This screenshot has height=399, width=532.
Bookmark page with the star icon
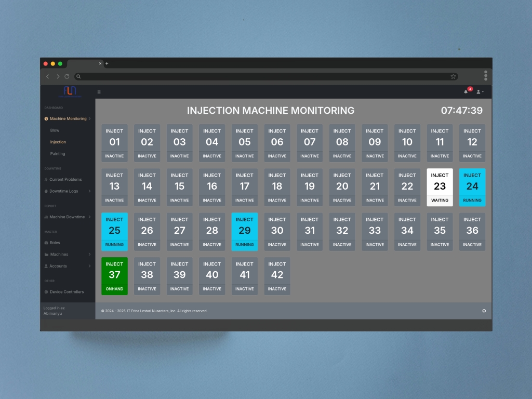(x=453, y=76)
